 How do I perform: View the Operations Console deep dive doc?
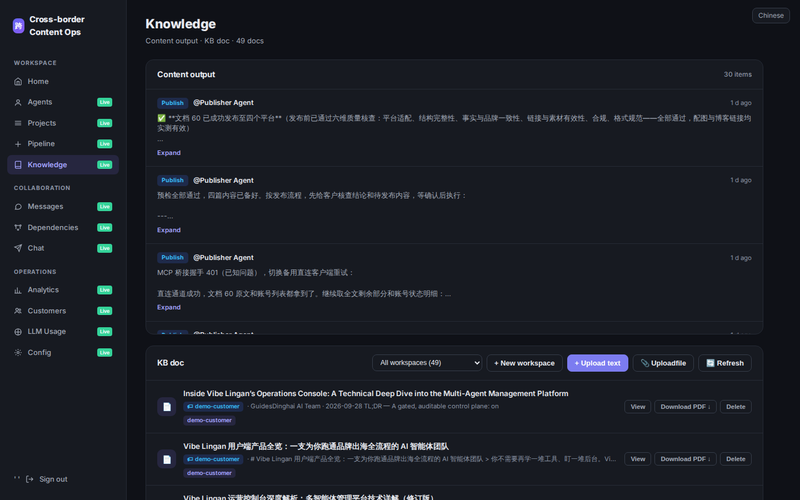(637, 407)
